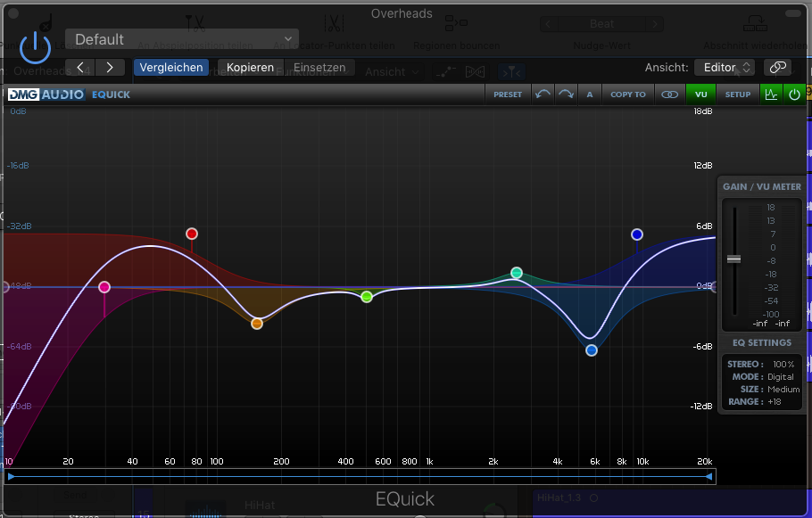812x518 pixels.
Task: Toggle the green spectrum analyzer icon
Action: (x=771, y=95)
